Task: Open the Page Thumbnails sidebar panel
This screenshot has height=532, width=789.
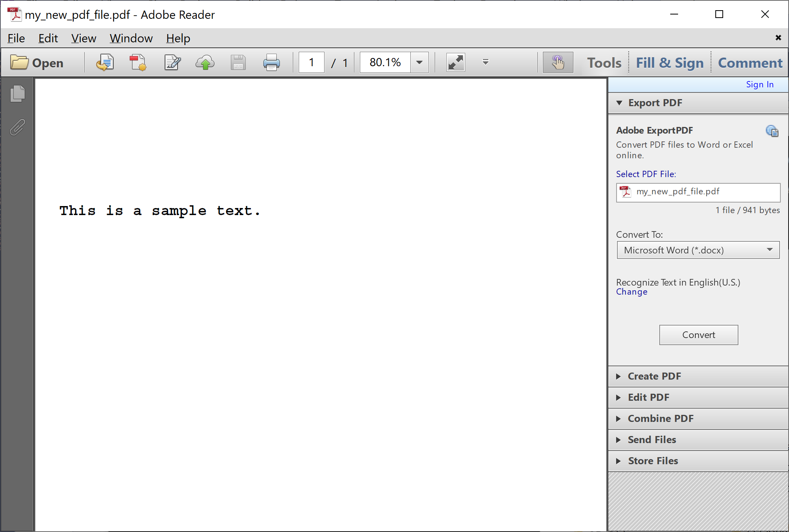Action: 17,94
